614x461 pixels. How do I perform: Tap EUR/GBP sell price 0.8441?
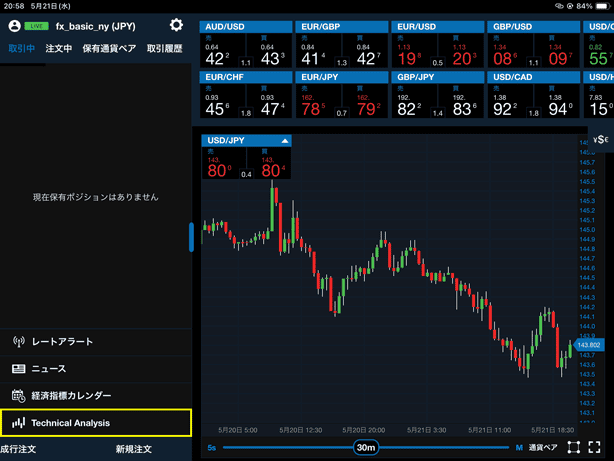click(x=319, y=51)
